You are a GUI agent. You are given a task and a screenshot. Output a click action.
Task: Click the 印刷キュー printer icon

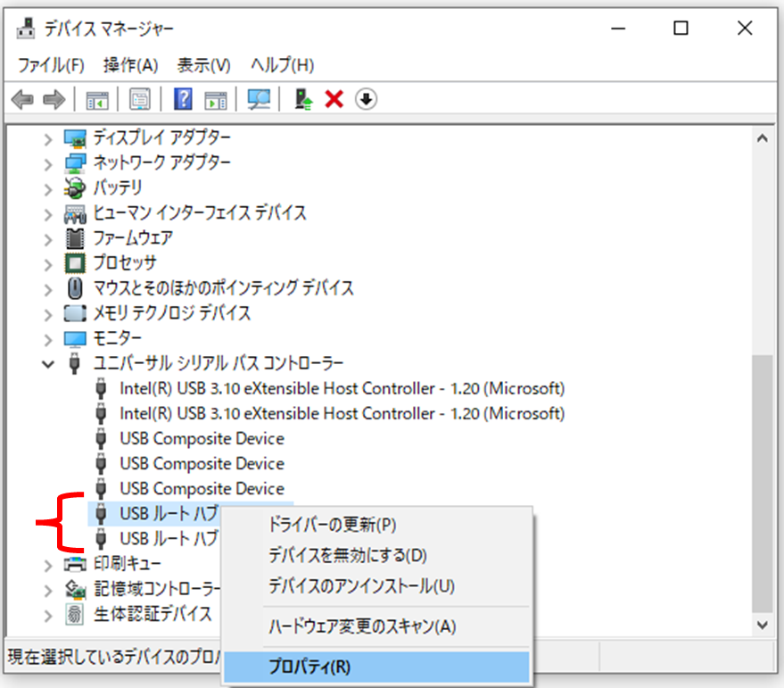(x=75, y=564)
